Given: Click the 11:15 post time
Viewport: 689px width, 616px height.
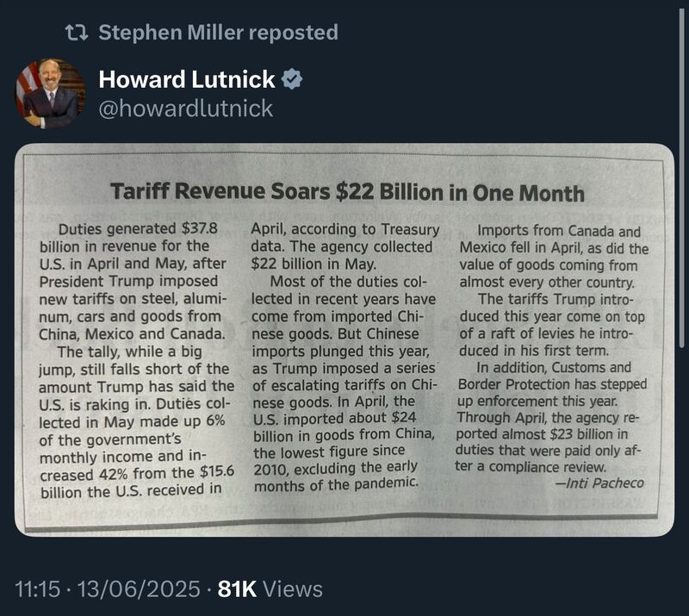Looking at the screenshot, I should [x=40, y=589].
